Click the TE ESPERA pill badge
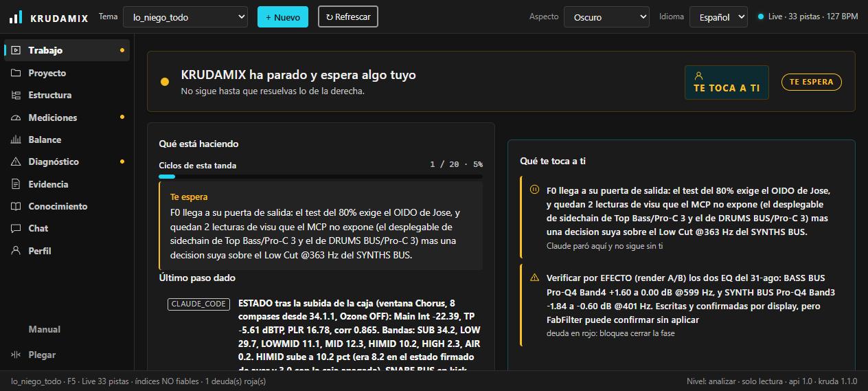The image size is (868, 391). pyautogui.click(x=812, y=82)
